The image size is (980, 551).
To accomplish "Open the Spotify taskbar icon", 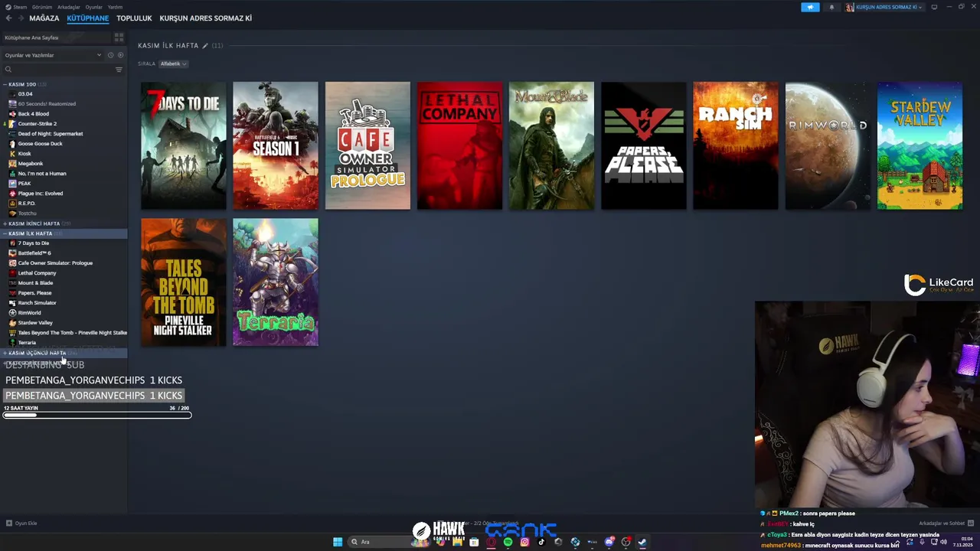I will coord(508,542).
